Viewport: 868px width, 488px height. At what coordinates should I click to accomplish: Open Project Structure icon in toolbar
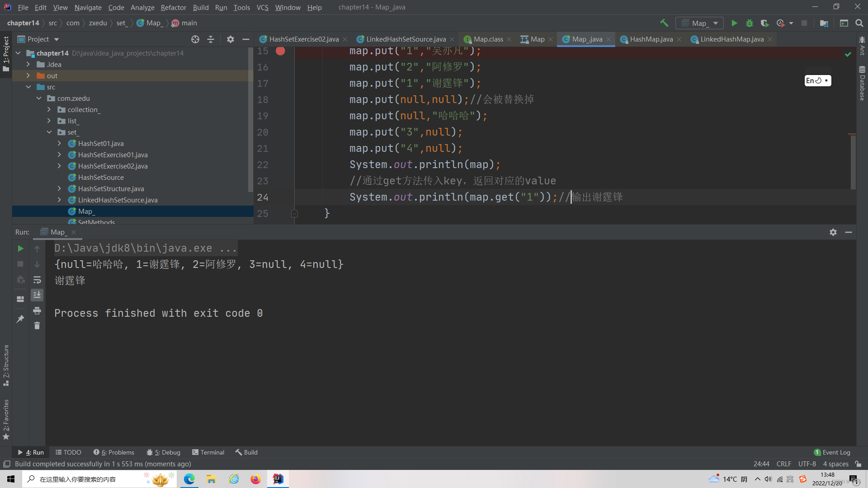pyautogui.click(x=824, y=23)
